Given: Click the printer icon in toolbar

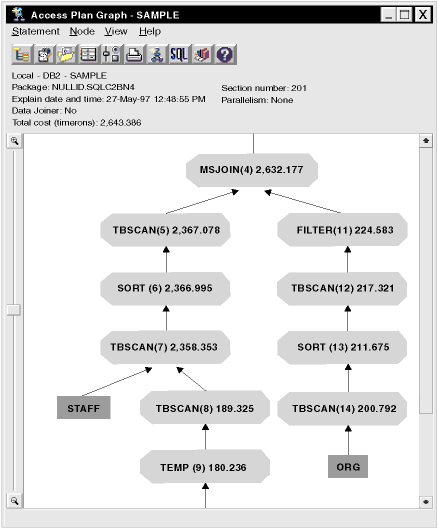Looking at the screenshot, I should (135, 54).
